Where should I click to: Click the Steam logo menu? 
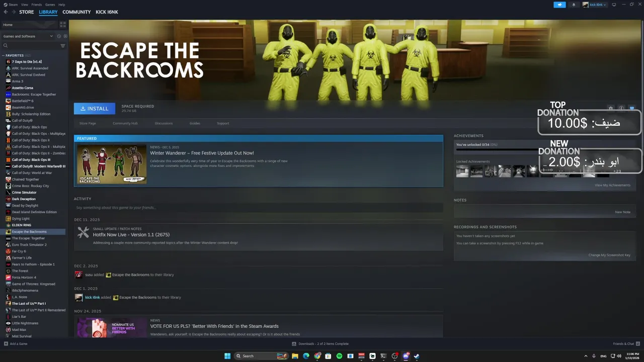pos(11,5)
